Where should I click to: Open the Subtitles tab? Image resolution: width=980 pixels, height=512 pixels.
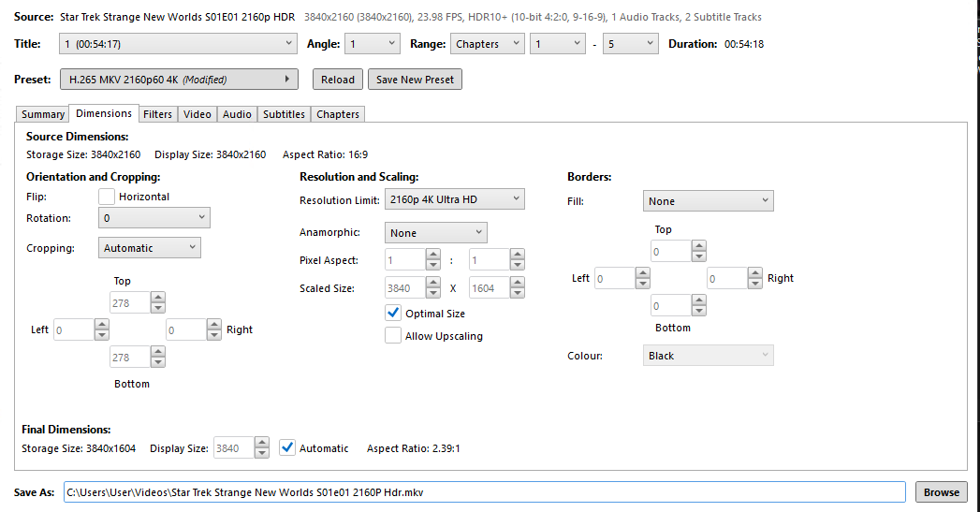point(284,114)
